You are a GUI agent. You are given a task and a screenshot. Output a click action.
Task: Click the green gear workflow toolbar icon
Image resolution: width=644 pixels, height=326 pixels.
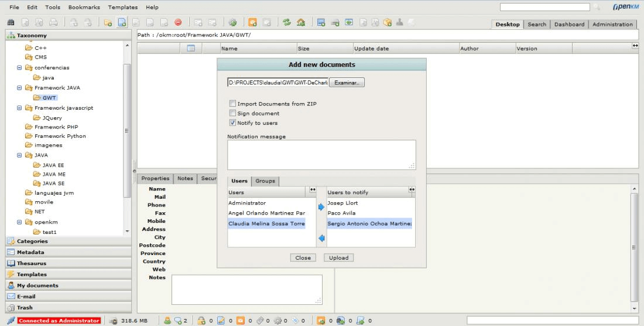pyautogui.click(x=232, y=23)
